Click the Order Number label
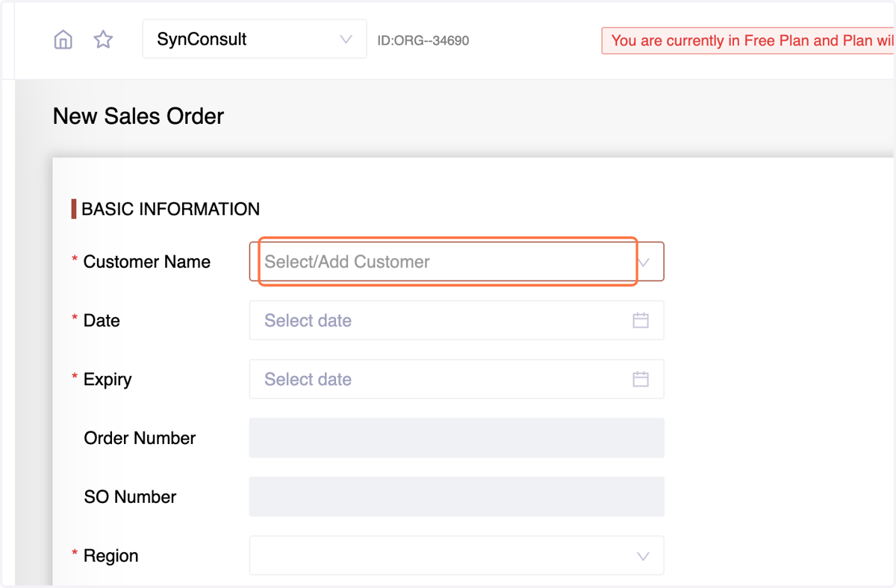Image resolution: width=896 pixels, height=588 pixels. 140,438
